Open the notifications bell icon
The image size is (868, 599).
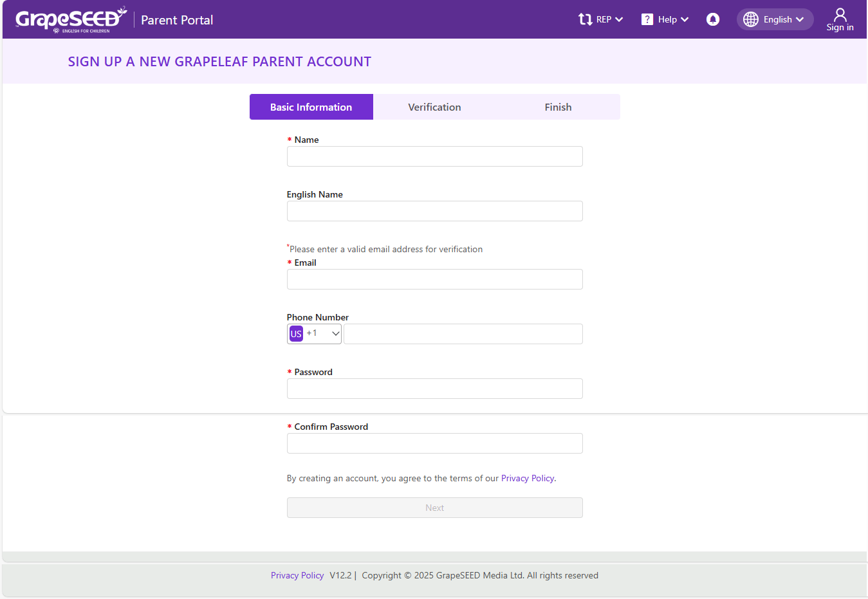[713, 19]
